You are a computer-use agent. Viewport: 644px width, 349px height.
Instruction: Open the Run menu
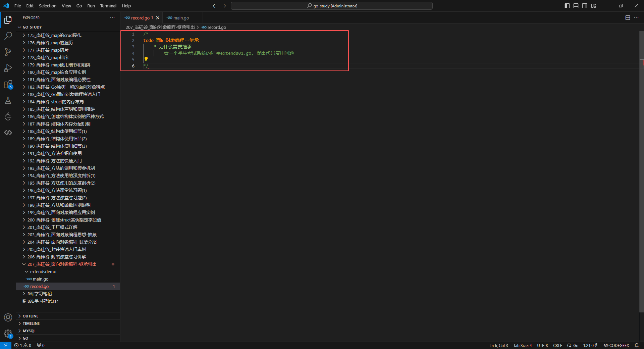click(x=91, y=6)
